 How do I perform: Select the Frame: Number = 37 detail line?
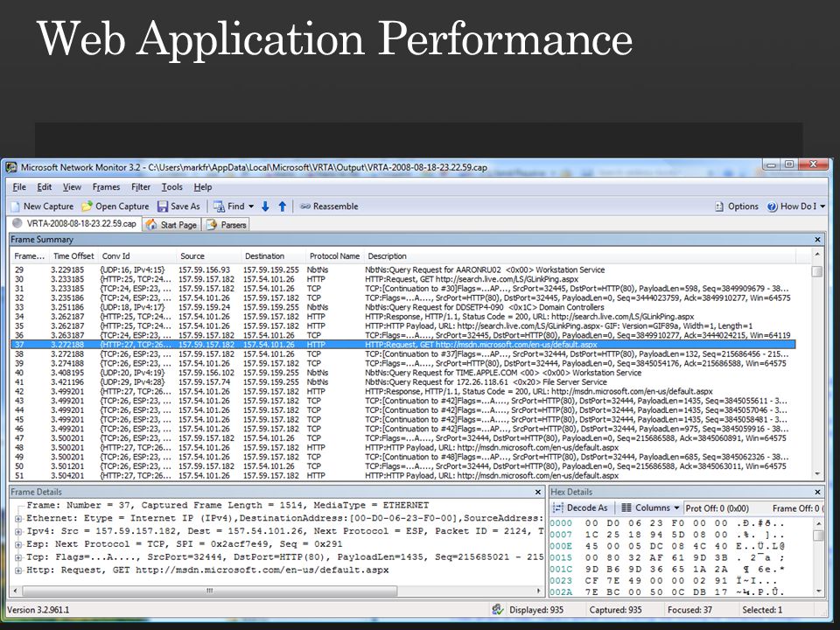coord(227,505)
